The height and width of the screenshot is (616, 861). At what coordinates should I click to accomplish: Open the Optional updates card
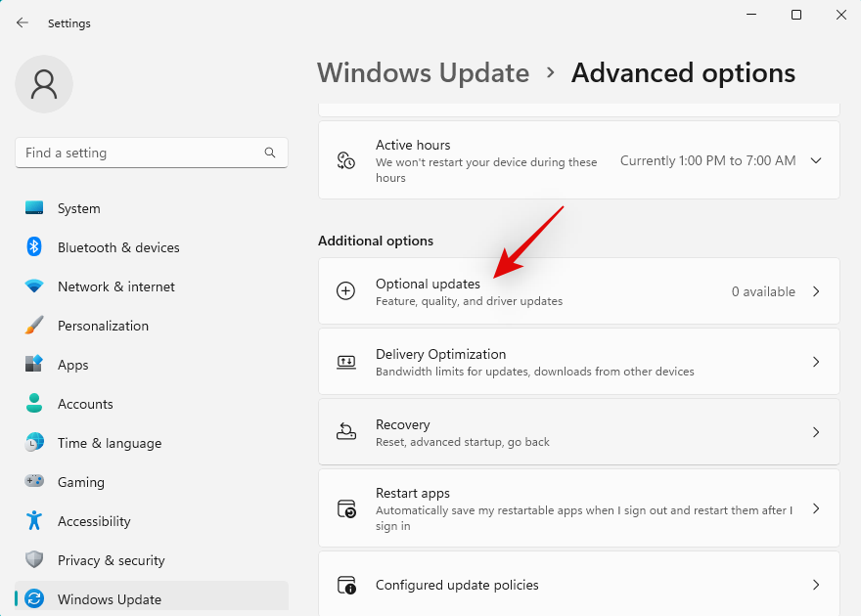tap(579, 290)
